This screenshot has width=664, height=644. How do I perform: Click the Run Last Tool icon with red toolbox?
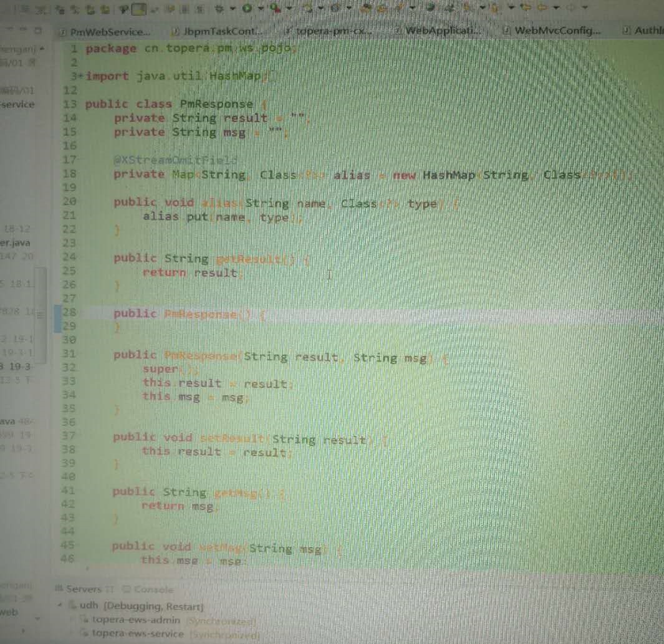(x=275, y=8)
